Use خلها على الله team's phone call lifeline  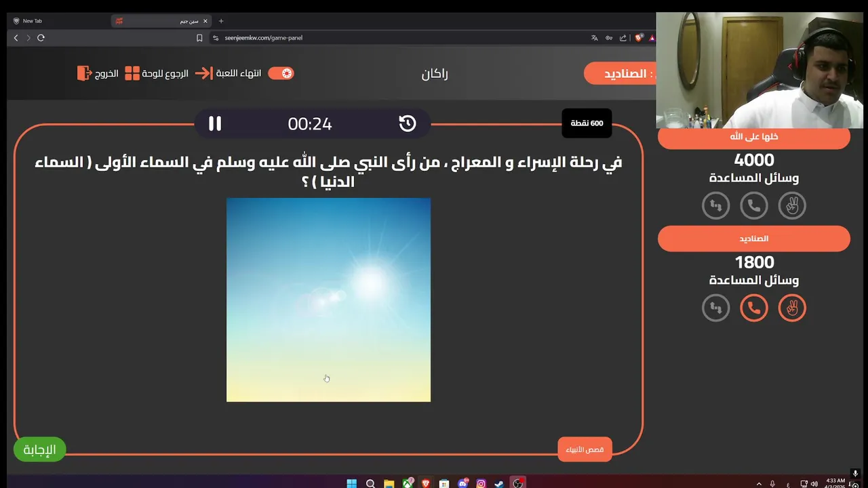click(x=754, y=205)
